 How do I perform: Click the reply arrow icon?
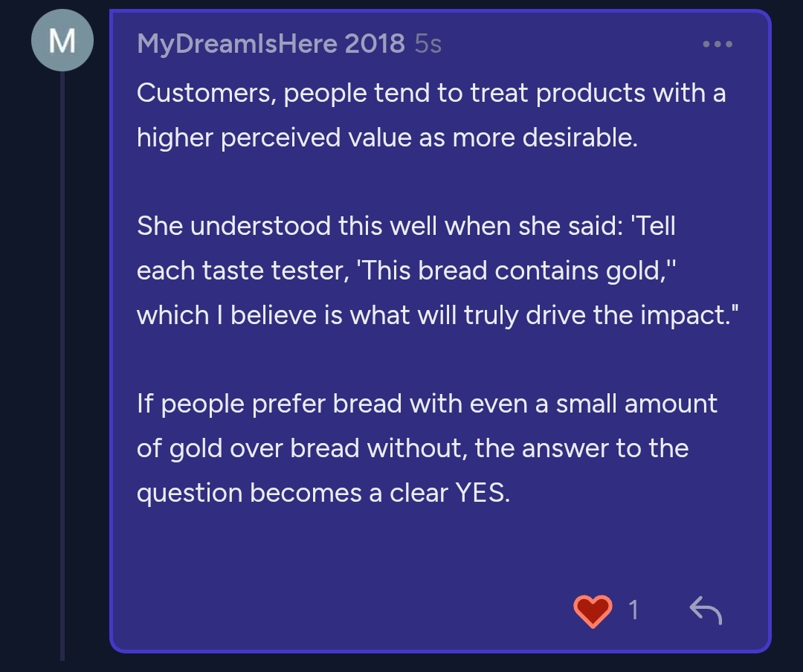pos(705,611)
